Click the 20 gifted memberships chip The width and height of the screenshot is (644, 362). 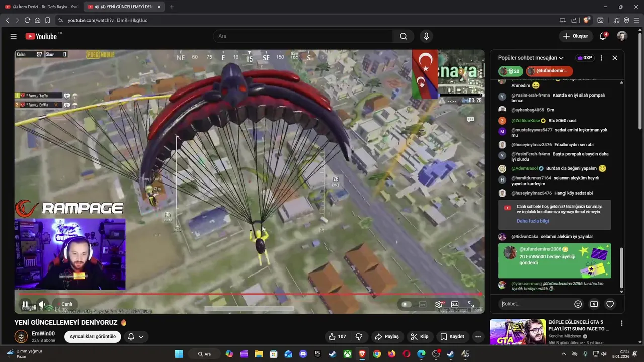pos(510,71)
